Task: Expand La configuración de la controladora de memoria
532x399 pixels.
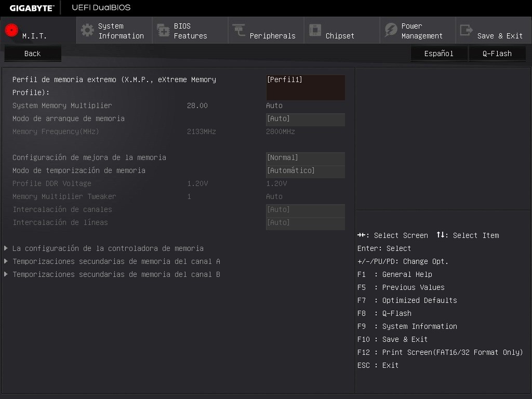Action: [108, 248]
